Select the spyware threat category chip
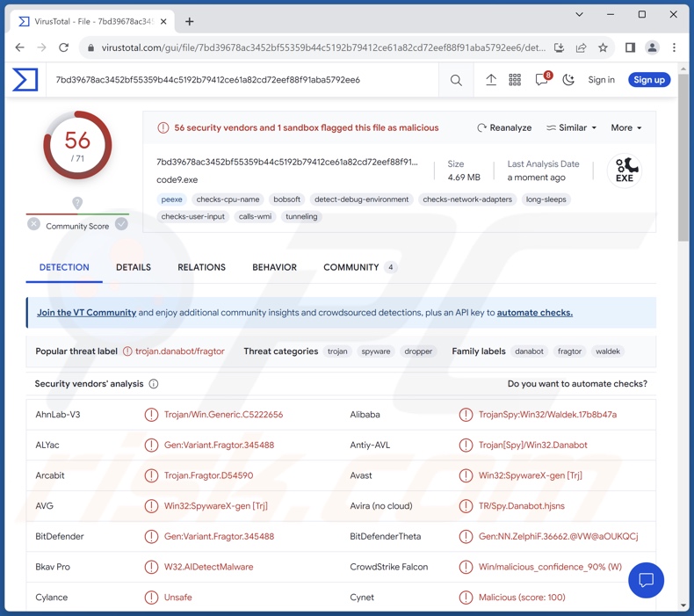694x616 pixels. coord(376,351)
